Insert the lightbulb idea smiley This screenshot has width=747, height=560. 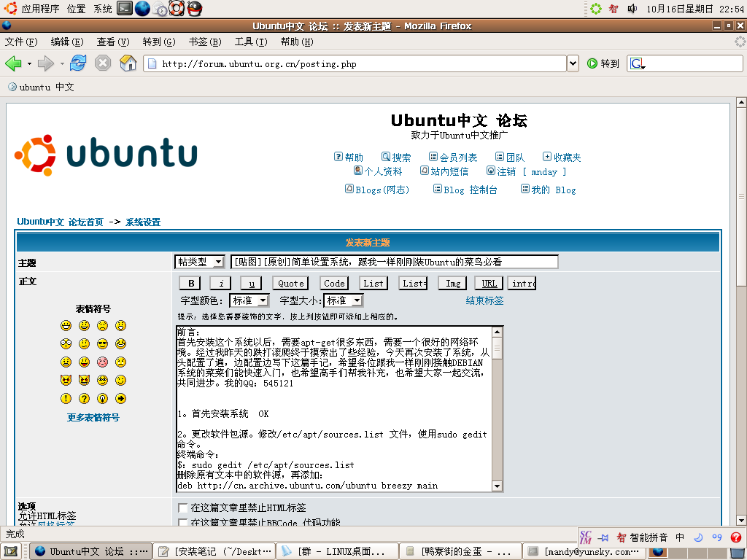[x=102, y=399]
